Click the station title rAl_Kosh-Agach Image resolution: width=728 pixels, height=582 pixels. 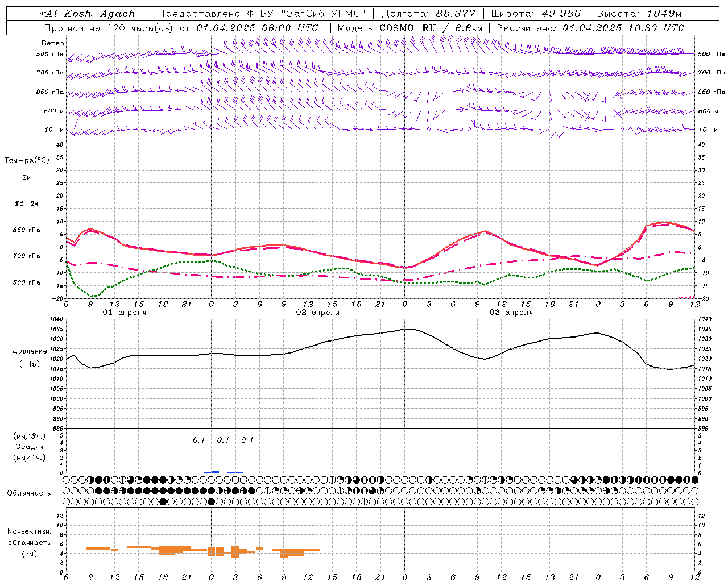point(88,14)
